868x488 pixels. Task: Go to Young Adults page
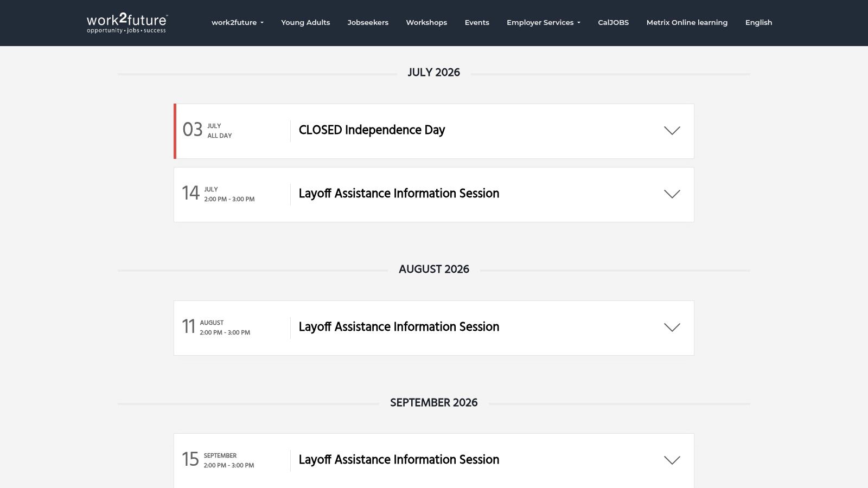[x=305, y=22]
